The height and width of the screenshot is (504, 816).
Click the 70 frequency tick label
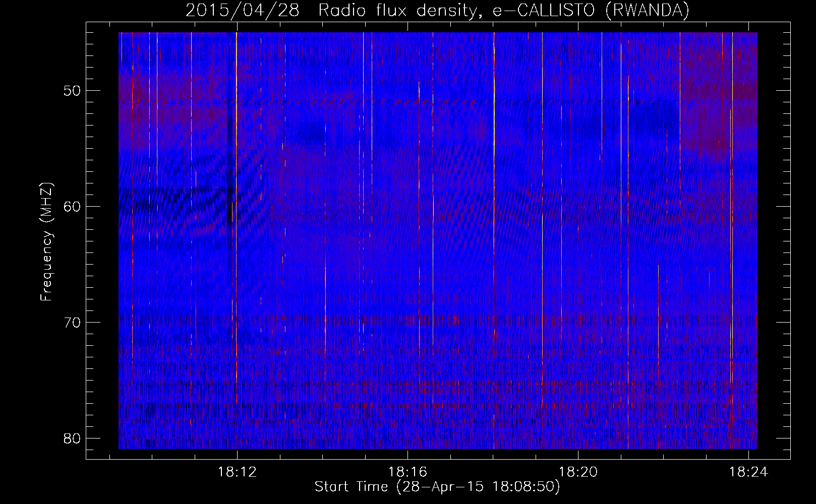pyautogui.click(x=72, y=323)
